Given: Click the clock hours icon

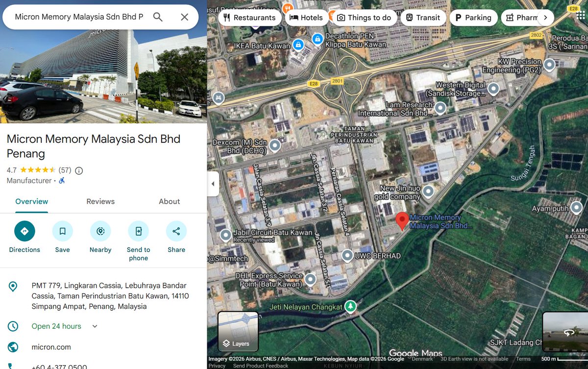Looking at the screenshot, I should pos(13,326).
